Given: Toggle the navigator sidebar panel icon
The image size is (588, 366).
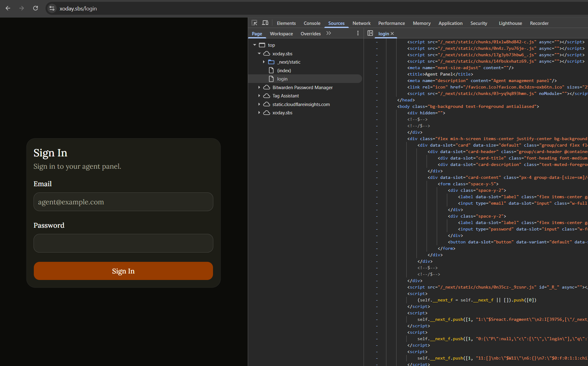Looking at the screenshot, I should click(370, 33).
